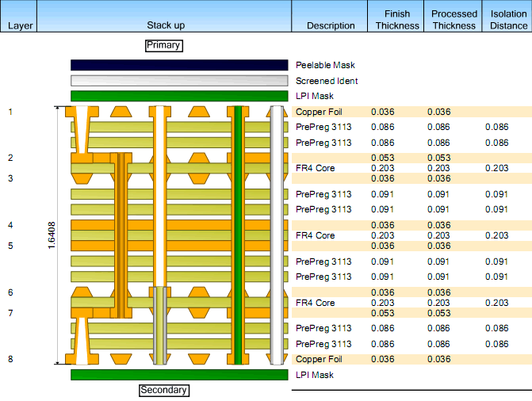Screen dimensions: 532x401
Task: Click the Processed Thickness column header
Action: click(x=453, y=16)
